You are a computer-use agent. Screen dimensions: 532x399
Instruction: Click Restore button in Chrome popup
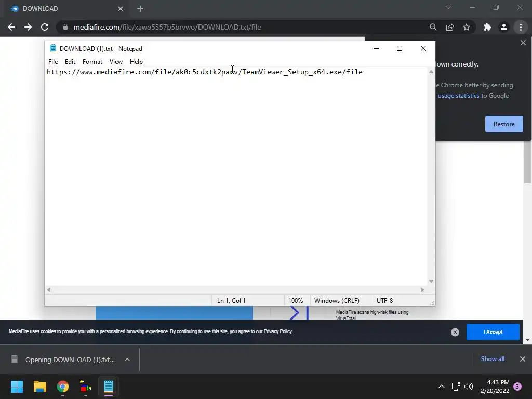[504, 124]
